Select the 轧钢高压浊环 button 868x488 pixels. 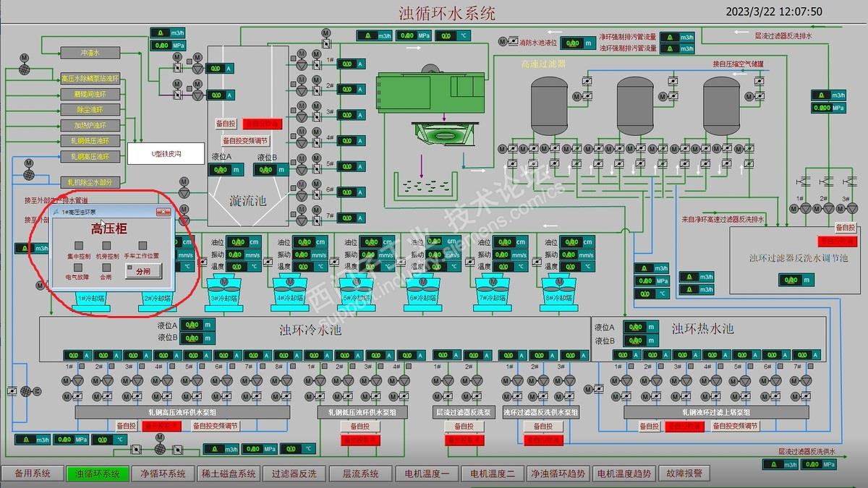click(90, 157)
